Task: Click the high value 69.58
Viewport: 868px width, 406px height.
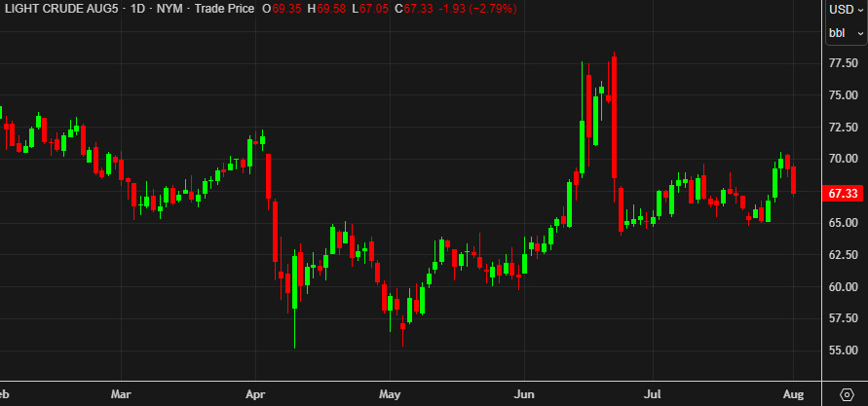Action: (x=330, y=9)
